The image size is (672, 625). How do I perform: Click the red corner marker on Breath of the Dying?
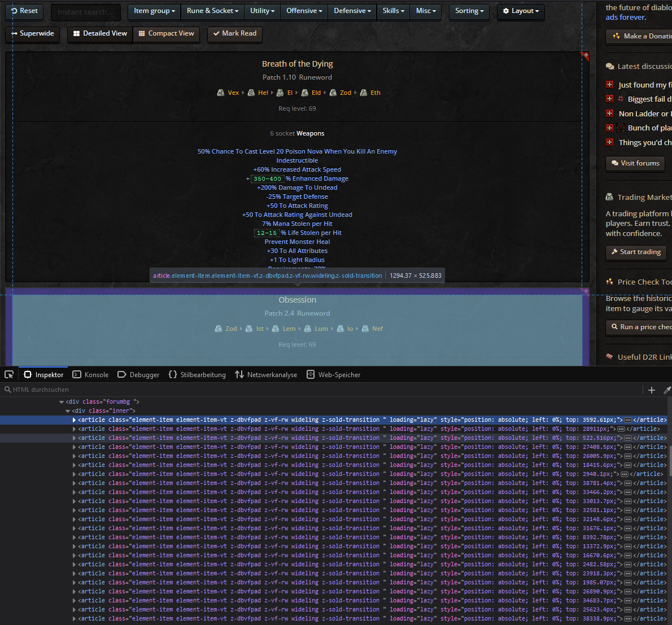585,56
